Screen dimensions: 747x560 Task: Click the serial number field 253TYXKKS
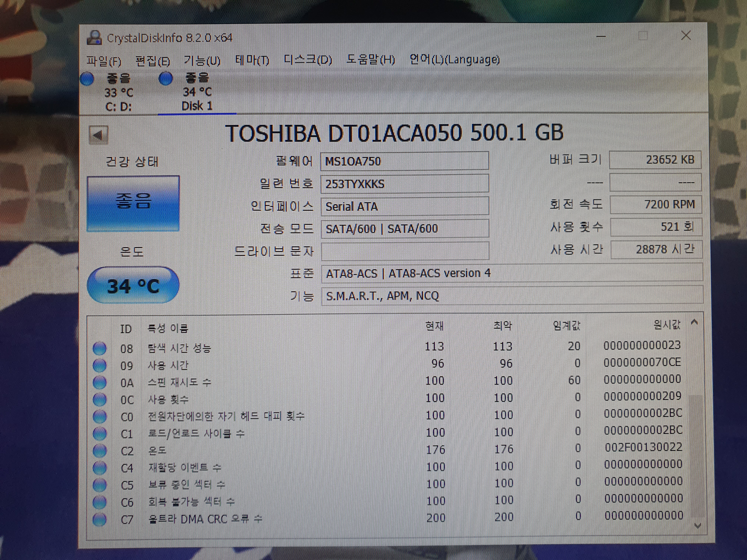click(x=405, y=184)
